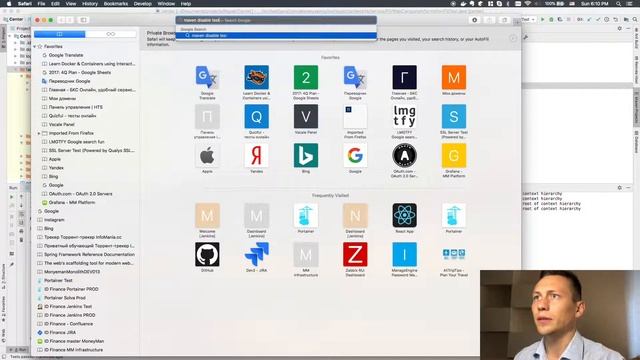Screen dimensions: 640x360
Task: Open the File menu
Action: (x=41, y=4)
